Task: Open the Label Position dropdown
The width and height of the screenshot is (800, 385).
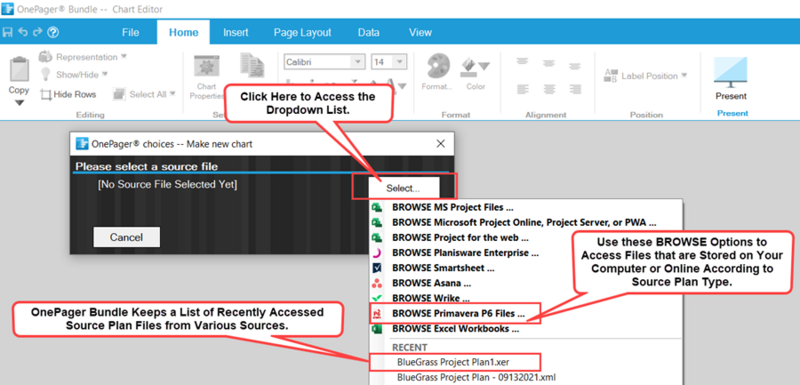Action: (645, 75)
